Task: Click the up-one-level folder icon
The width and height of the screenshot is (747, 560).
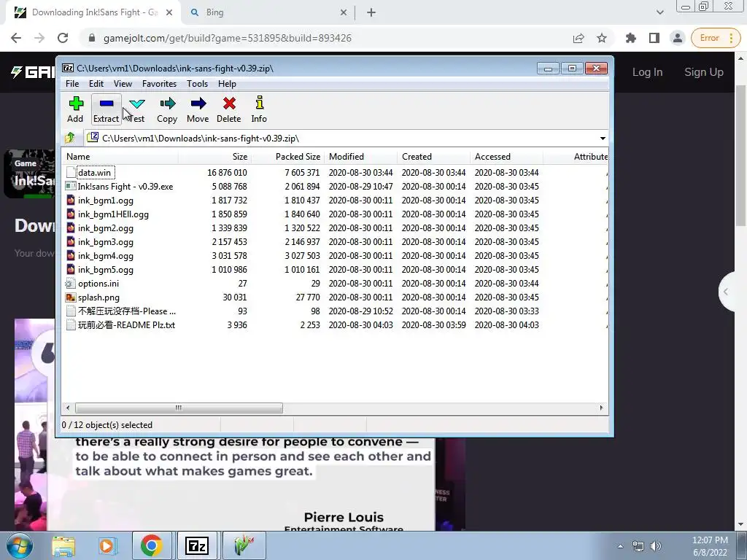Action: point(71,138)
